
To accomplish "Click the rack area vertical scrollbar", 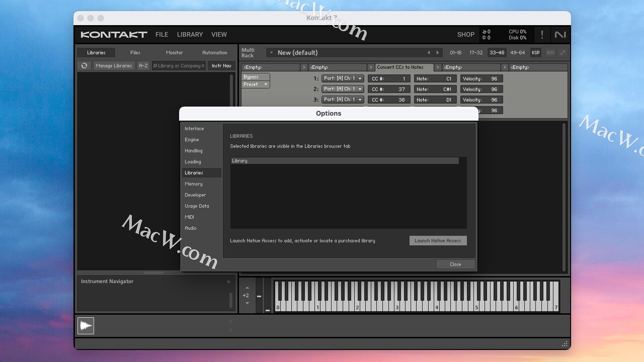I will click(564, 197).
